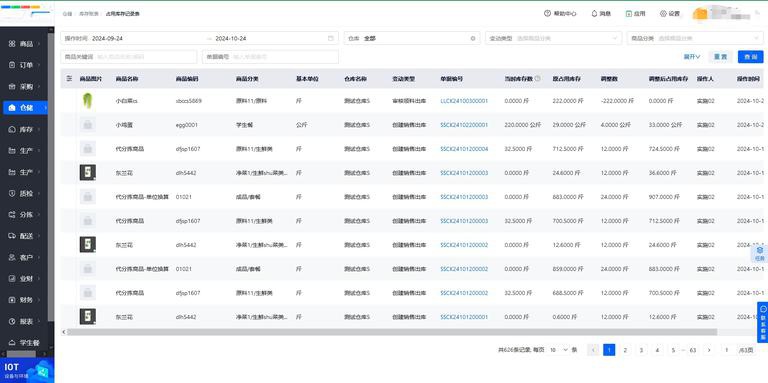Open document link LLCK24100300001
The image size is (768, 383).
464,101
